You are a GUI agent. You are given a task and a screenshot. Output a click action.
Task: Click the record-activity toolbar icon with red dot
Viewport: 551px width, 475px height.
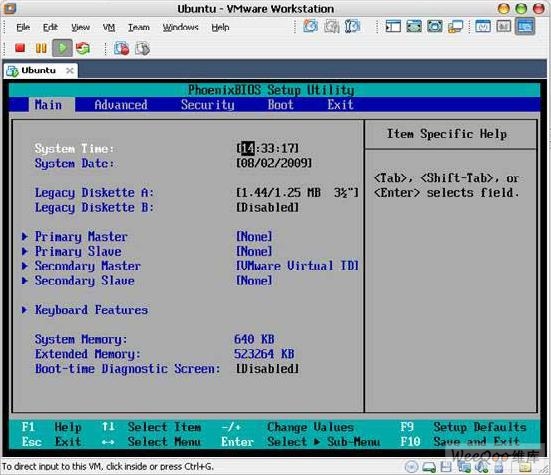point(122,48)
